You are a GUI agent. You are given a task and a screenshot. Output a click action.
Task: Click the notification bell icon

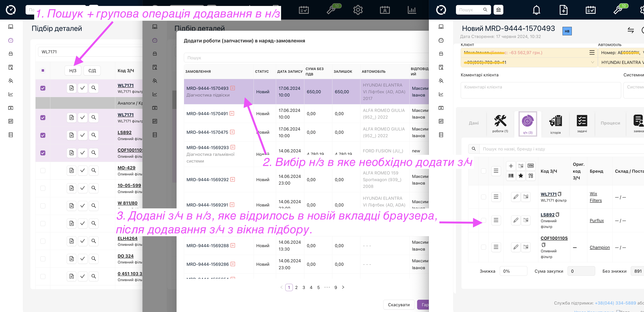click(x=536, y=10)
